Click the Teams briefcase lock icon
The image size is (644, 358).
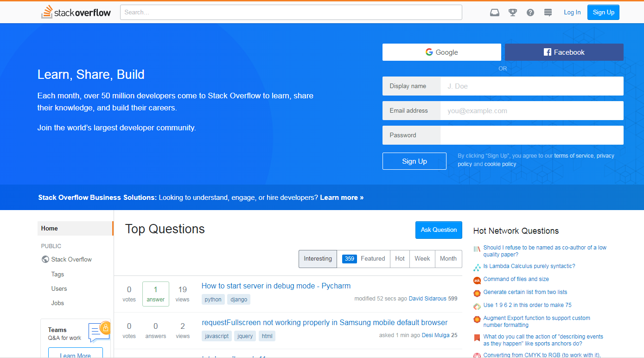pyautogui.click(x=105, y=329)
